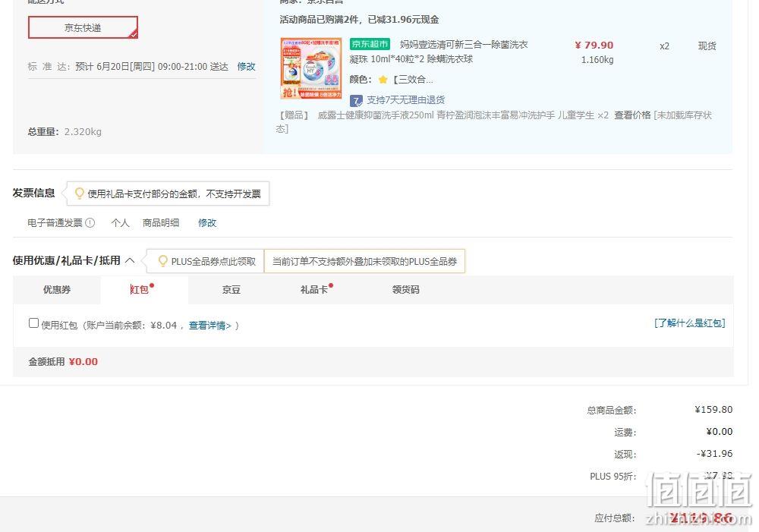The image size is (759, 532).
Task: Click the yellow star color icon
Action: [x=383, y=80]
